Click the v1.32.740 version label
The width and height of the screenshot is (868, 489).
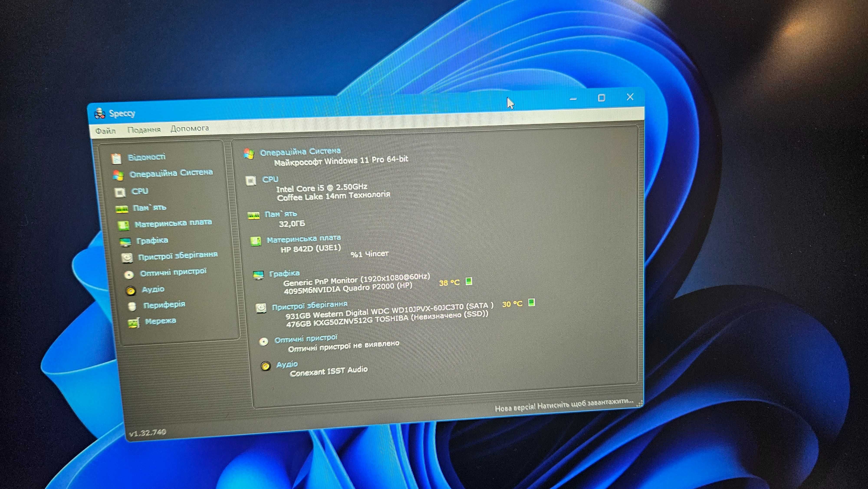pyautogui.click(x=148, y=432)
